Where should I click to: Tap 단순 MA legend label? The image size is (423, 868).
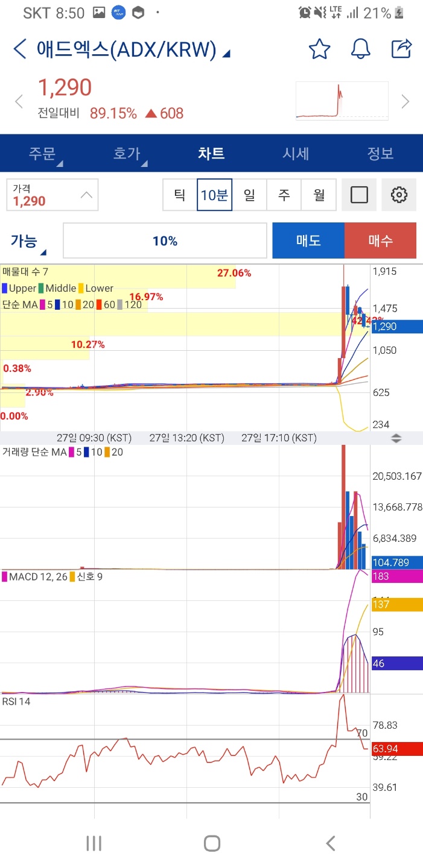pos(20,304)
